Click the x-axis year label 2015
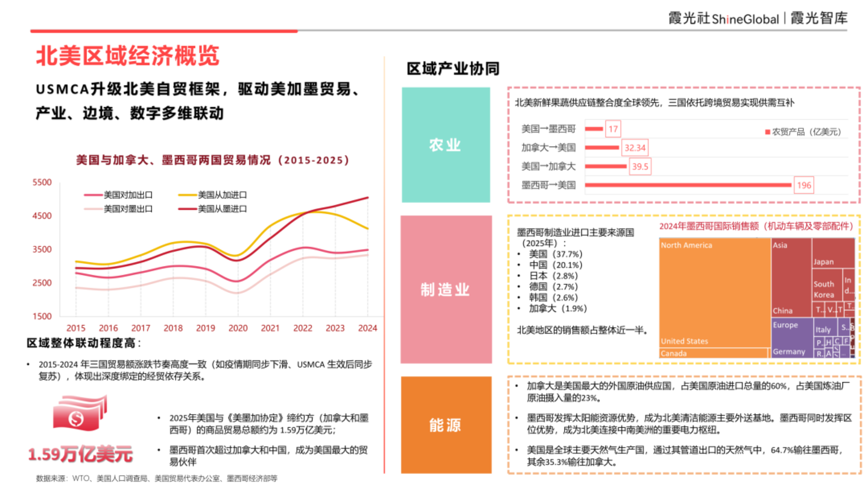Viewport: 868px width, 489px height. pyautogui.click(x=75, y=328)
